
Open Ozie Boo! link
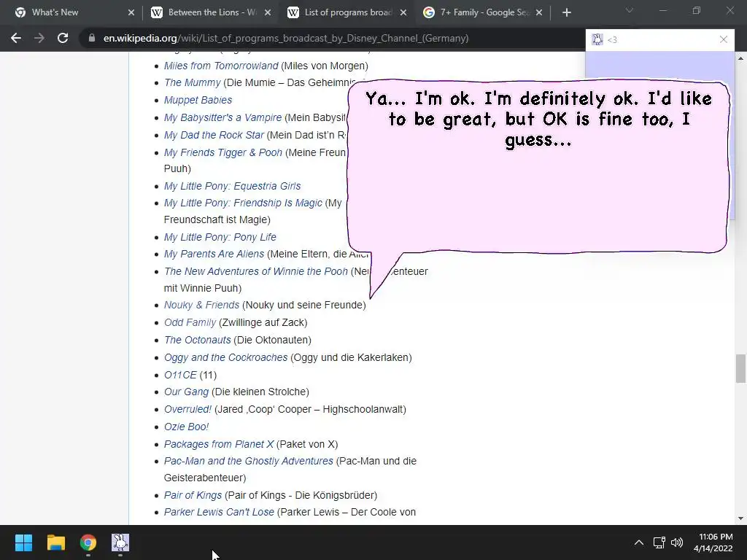(x=186, y=427)
